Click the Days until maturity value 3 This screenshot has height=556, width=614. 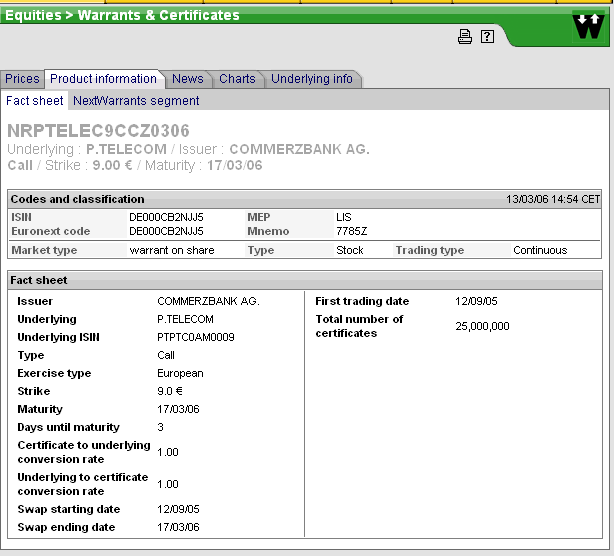point(160,427)
